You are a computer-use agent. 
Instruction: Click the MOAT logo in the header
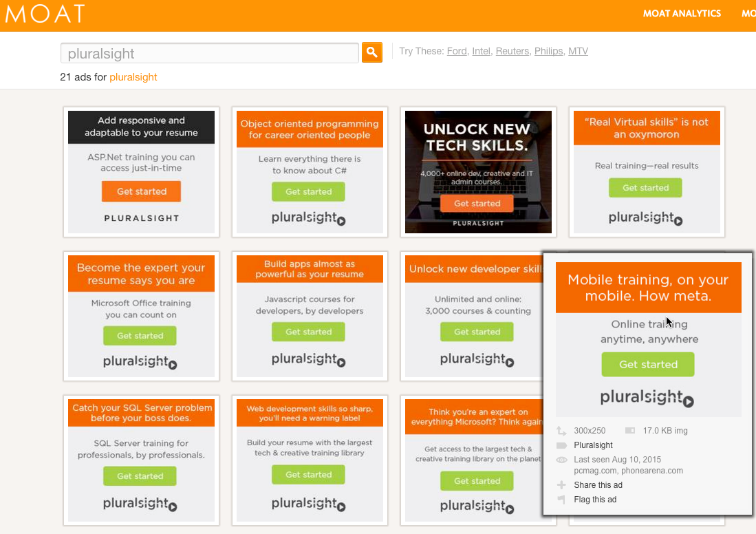(x=44, y=13)
